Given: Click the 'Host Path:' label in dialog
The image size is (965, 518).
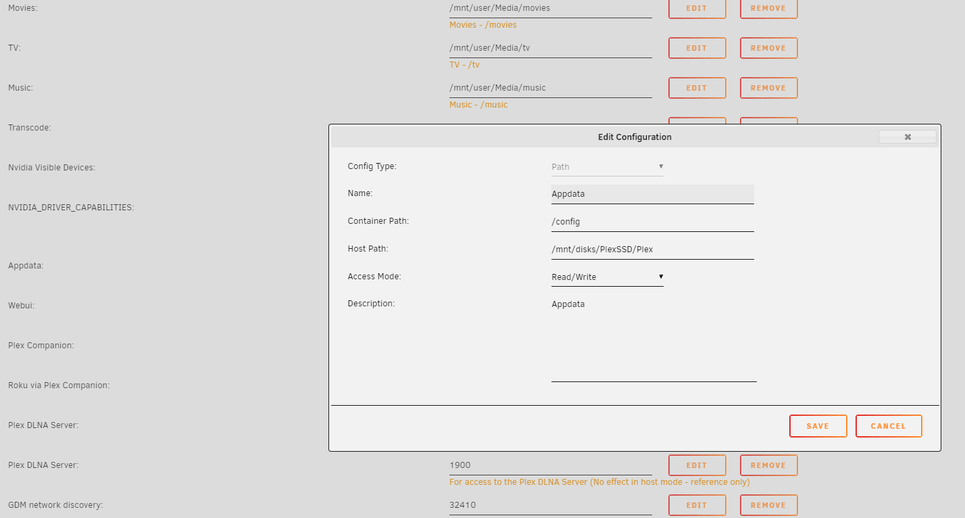Looking at the screenshot, I should (x=368, y=249).
